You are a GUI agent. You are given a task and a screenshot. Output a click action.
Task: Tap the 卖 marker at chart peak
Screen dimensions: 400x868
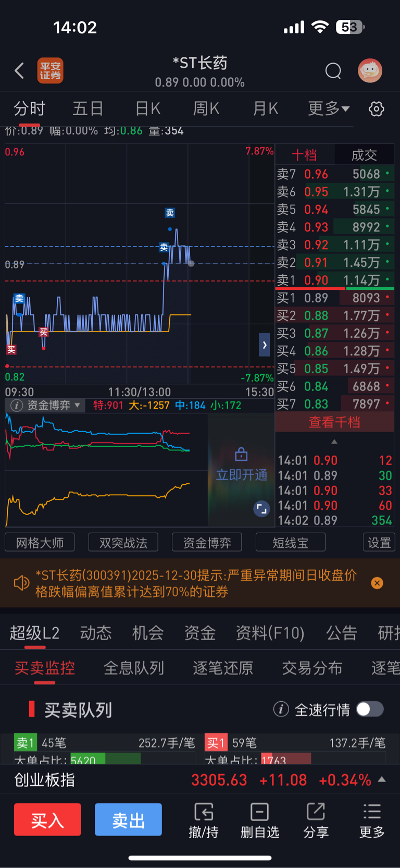pos(170,213)
